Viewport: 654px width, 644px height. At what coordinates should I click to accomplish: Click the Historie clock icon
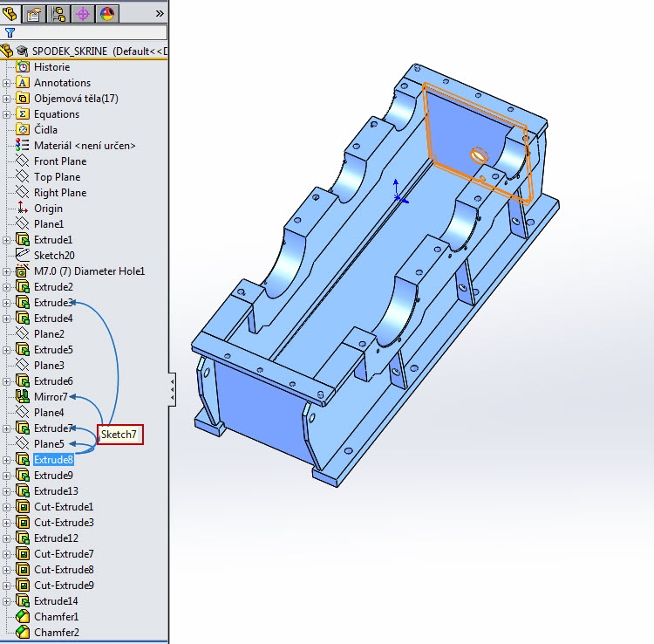(23, 67)
